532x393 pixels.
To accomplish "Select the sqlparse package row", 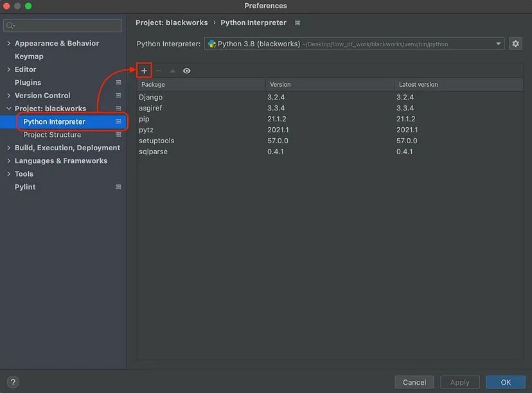I will (x=330, y=152).
